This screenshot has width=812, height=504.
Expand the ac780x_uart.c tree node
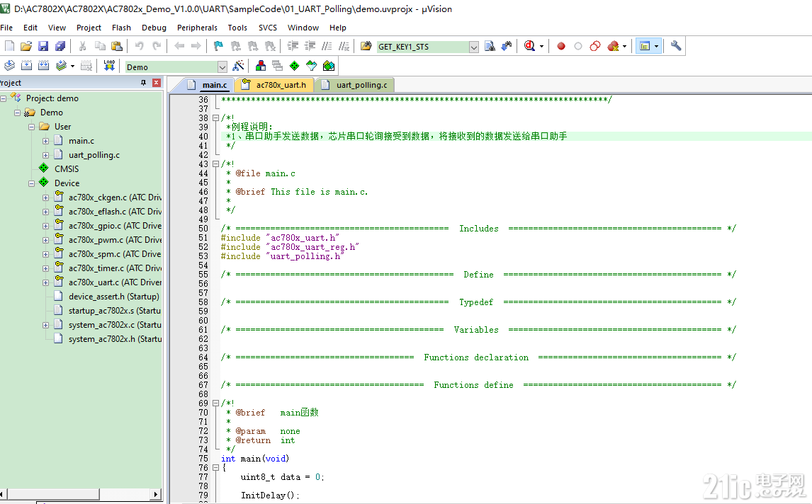pos(45,282)
